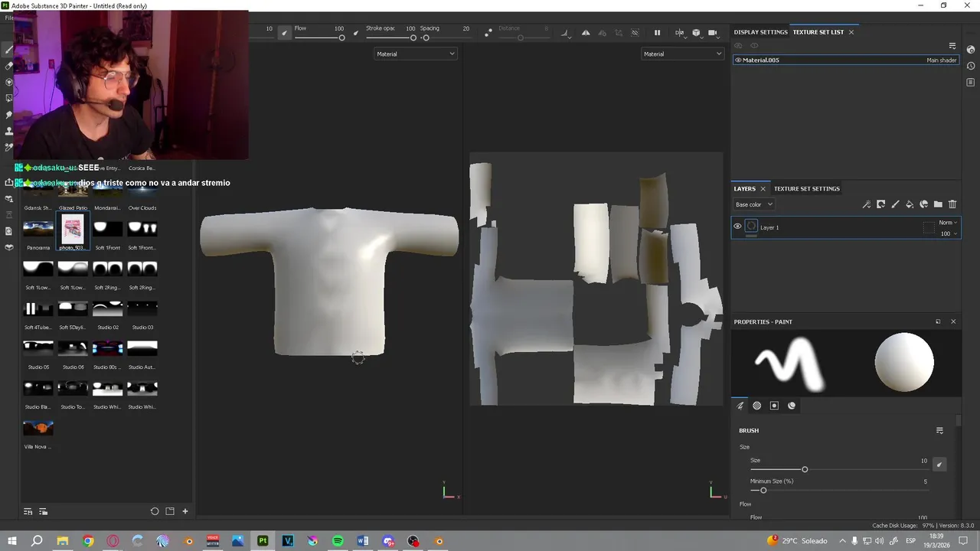
Task: Close the Texture Set List panel
Action: tap(851, 32)
